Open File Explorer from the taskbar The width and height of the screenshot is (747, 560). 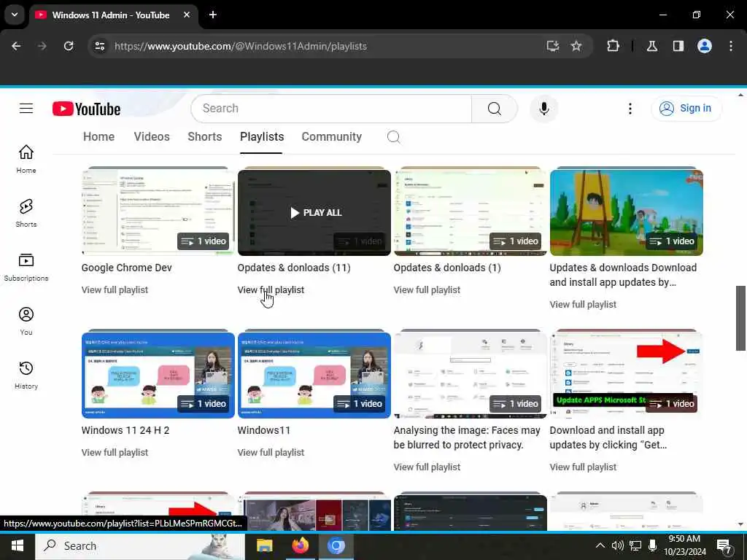264,545
